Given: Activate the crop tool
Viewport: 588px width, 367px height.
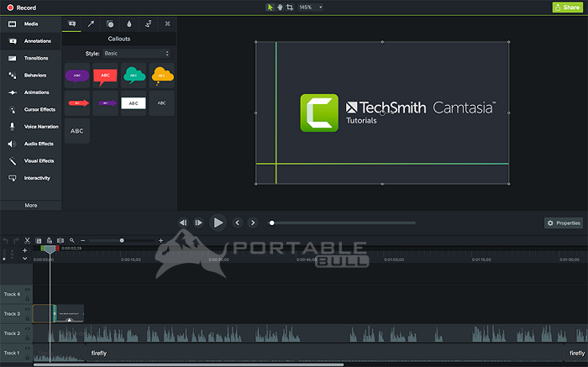Looking at the screenshot, I should pyautogui.click(x=290, y=7).
